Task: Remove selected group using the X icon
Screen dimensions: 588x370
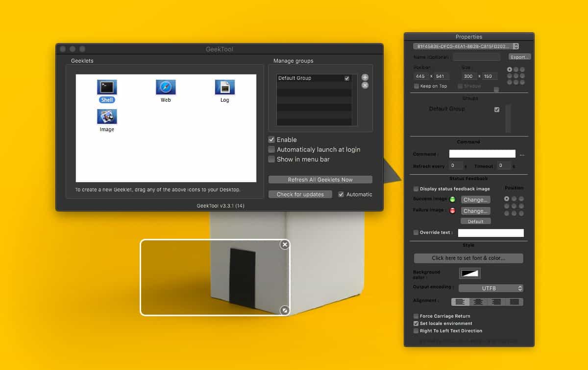Action: (x=365, y=86)
